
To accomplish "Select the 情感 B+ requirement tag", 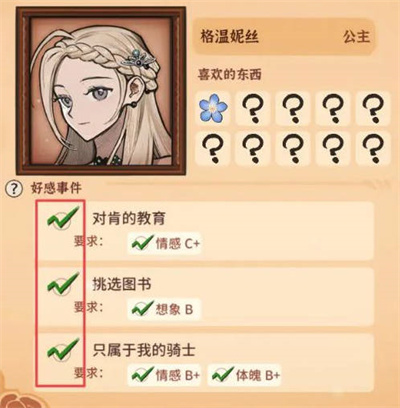I will coord(165,375).
